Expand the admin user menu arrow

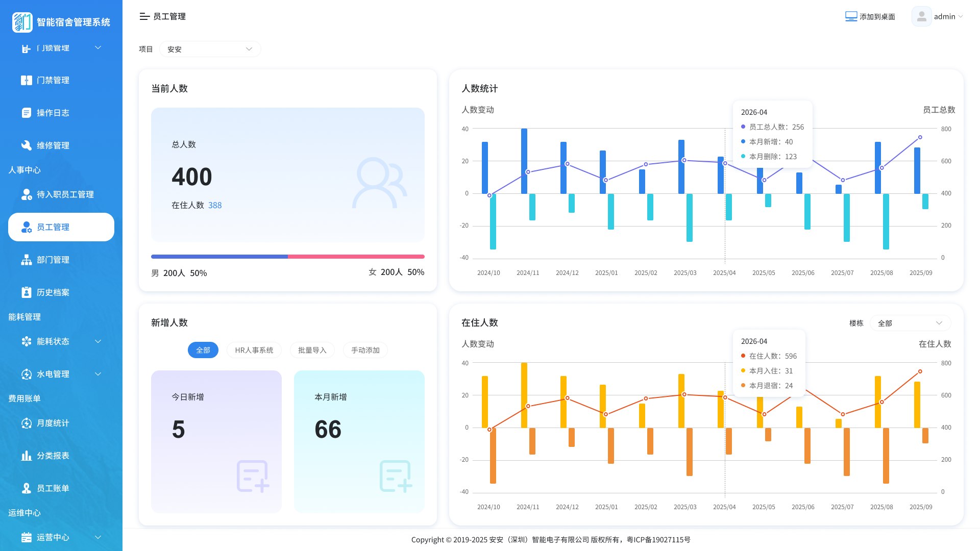pos(961,16)
